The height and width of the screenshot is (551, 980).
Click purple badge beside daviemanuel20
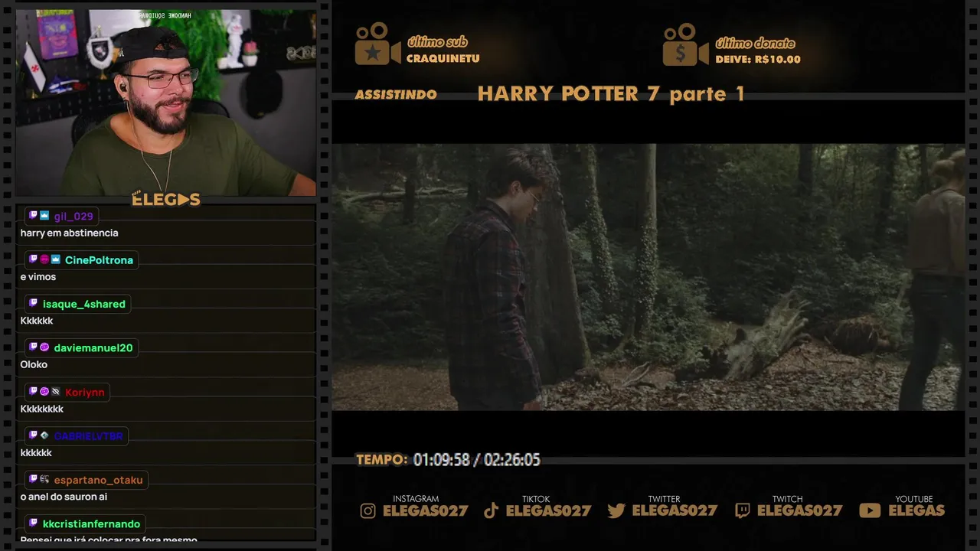pyautogui.click(x=44, y=347)
